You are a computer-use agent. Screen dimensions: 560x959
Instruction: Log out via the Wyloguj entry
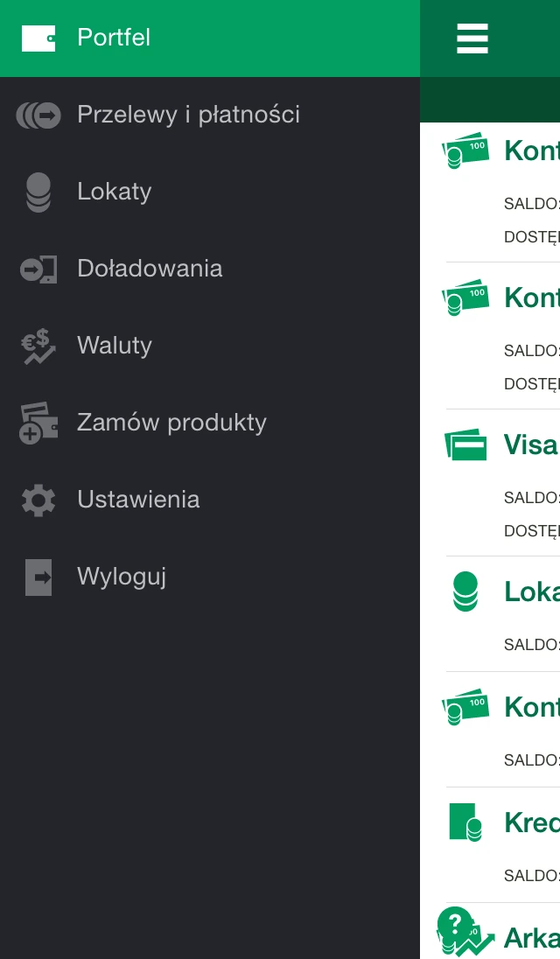pos(210,577)
